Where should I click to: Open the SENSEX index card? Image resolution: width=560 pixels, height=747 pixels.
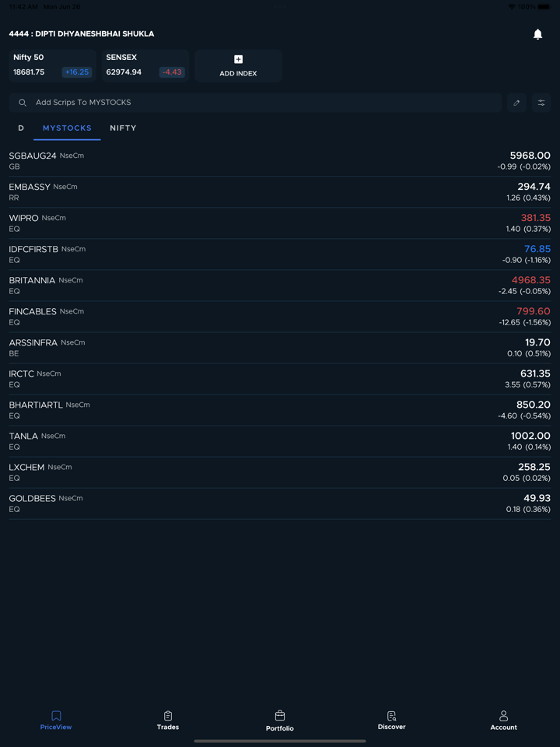click(x=145, y=65)
